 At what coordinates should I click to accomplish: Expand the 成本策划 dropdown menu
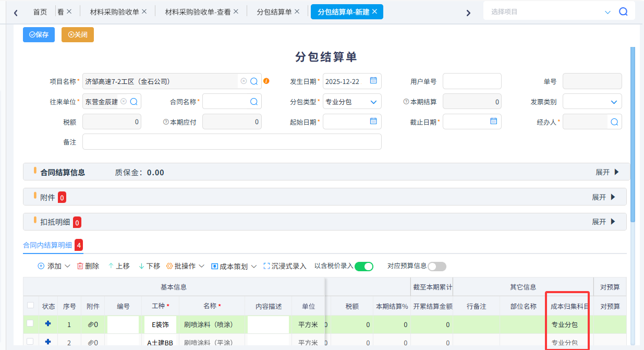tap(233, 266)
